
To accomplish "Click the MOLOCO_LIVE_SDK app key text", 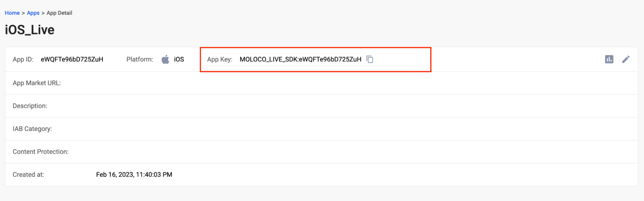I will click(x=301, y=59).
